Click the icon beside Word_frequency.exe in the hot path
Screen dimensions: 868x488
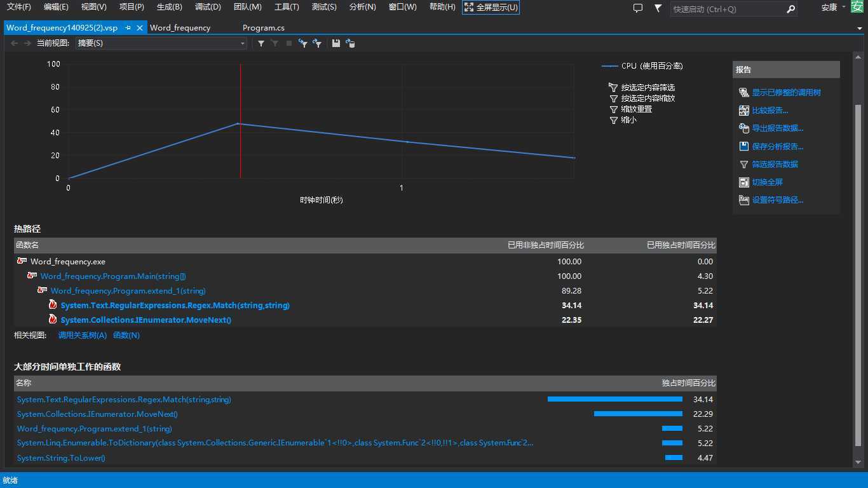click(22, 261)
